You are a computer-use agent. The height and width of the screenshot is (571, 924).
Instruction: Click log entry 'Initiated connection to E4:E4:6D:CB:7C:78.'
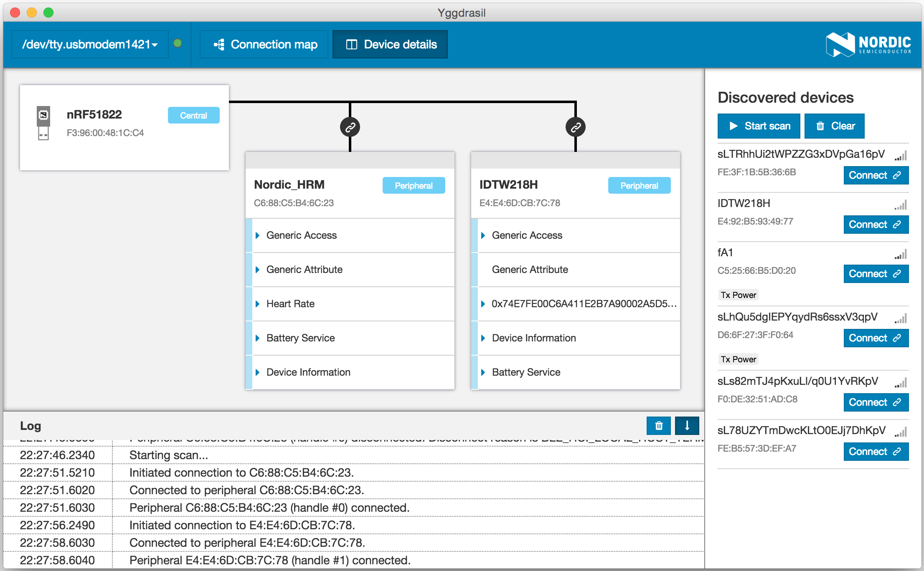coord(242,525)
